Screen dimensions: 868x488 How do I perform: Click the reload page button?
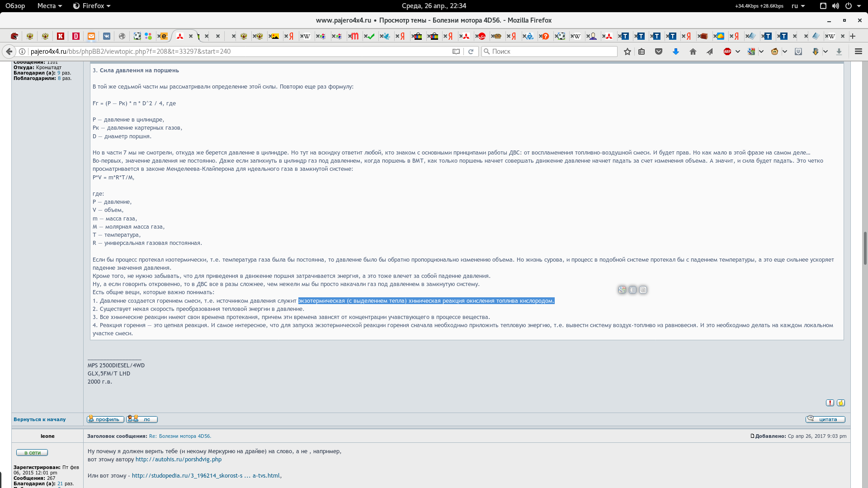coord(471,52)
